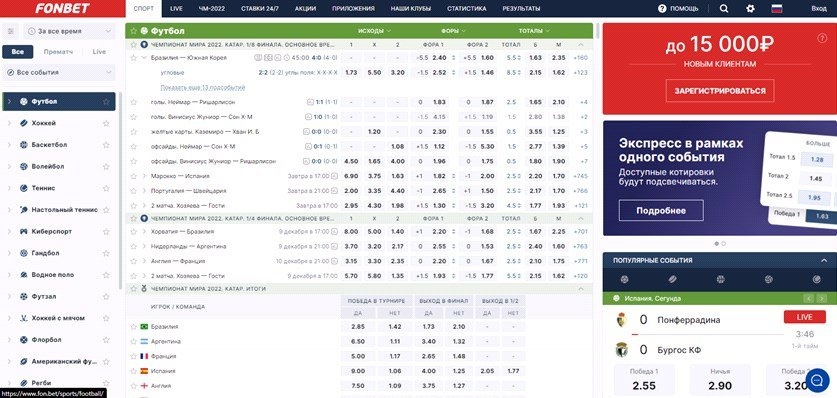The width and height of the screenshot is (837, 398).
Task: Select the first sport icon in Popular events
Action: tap(625, 279)
